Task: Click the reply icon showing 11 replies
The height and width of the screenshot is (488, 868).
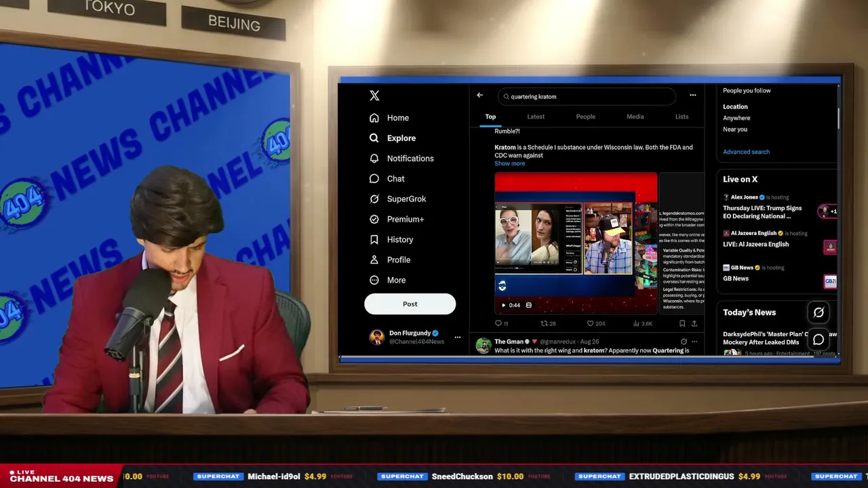Action: 498,324
